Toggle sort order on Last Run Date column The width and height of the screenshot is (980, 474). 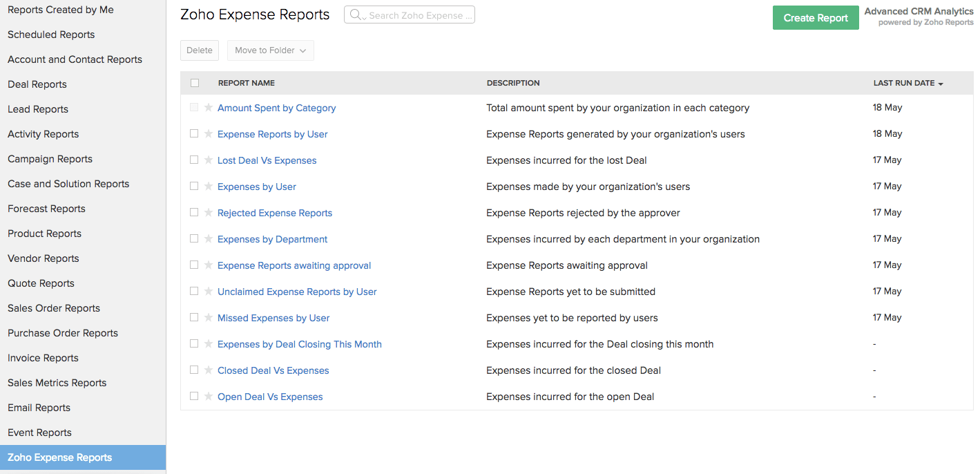click(x=907, y=83)
